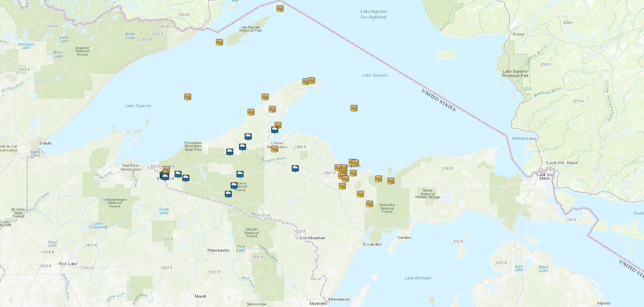The width and height of the screenshot is (644, 307).
Task: Open the snow marker east of Sturgeon River, toward the 1647 ft label
Action: (295, 168)
